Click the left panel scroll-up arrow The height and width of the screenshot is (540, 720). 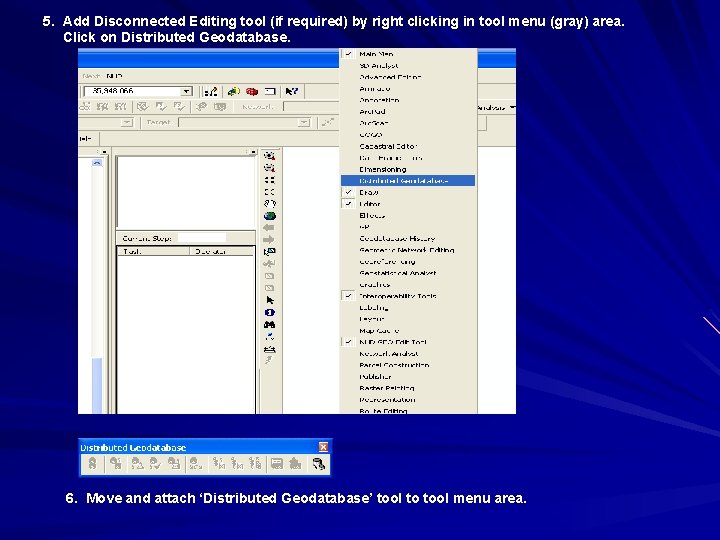97,163
